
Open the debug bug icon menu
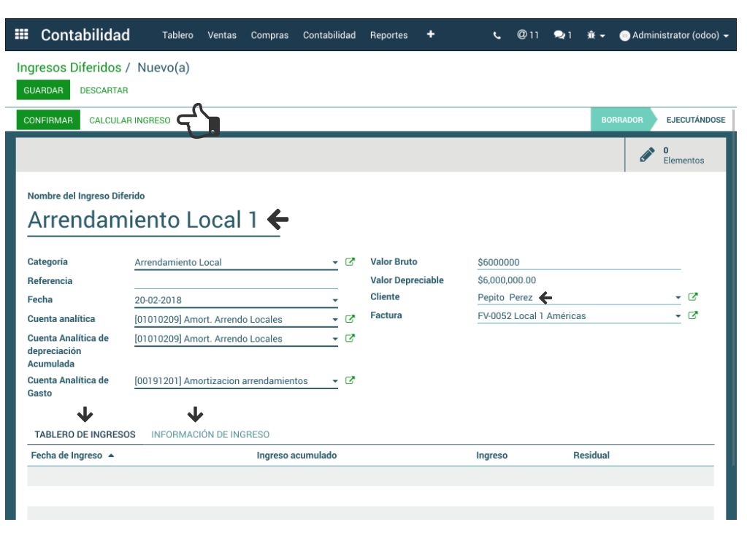click(x=595, y=35)
